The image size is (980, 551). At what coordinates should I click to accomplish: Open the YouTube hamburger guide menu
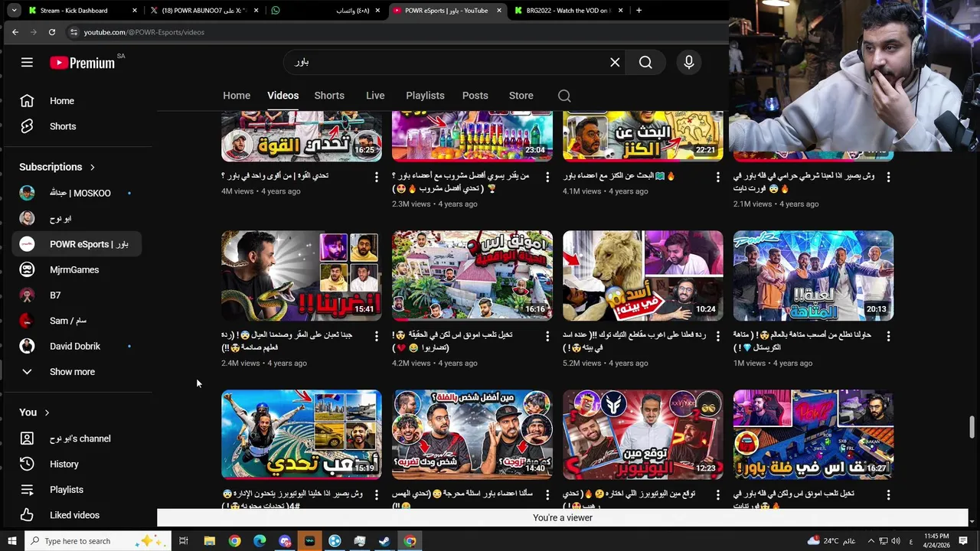coord(27,63)
